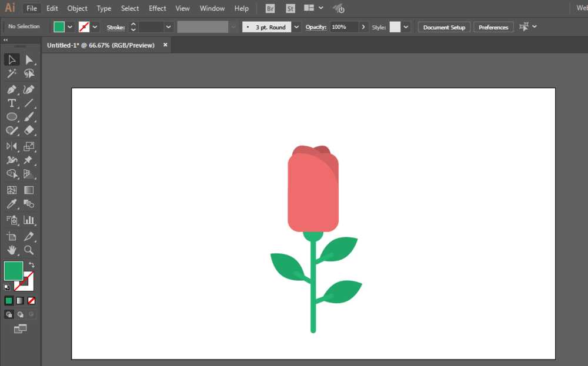
Task: Click the green Fill swatch in toolbox
Action: [x=13, y=271]
